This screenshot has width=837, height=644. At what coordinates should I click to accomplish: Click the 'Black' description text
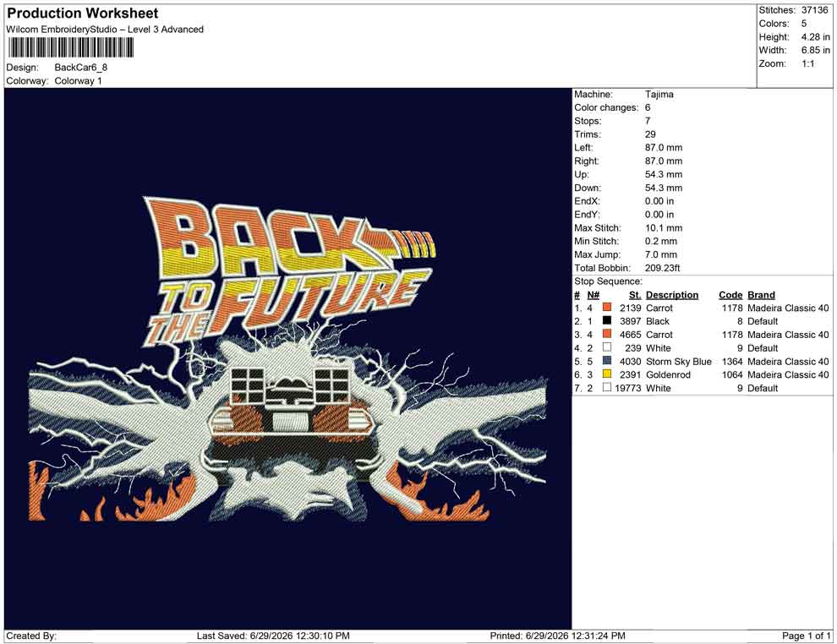tap(658, 321)
